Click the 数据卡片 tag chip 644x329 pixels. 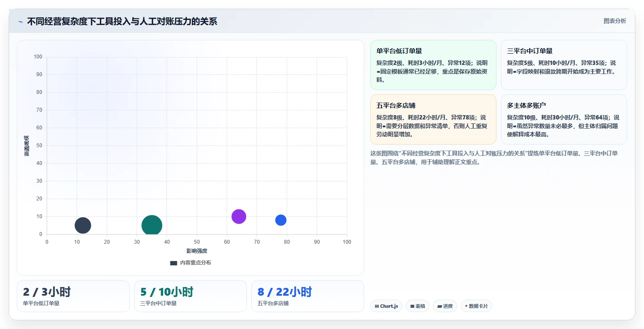(x=476, y=306)
